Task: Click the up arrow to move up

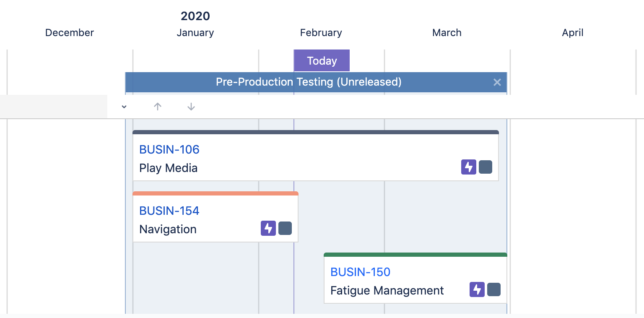Action: pyautogui.click(x=158, y=107)
